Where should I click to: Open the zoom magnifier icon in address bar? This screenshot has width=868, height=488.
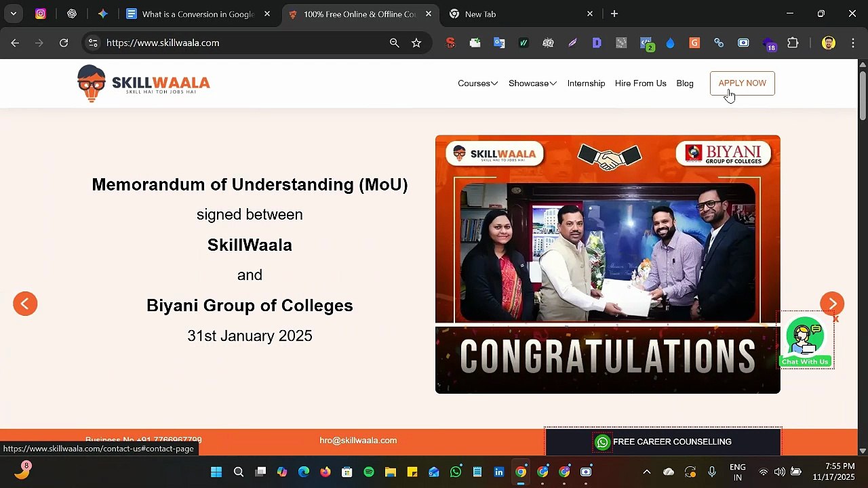[x=395, y=43]
